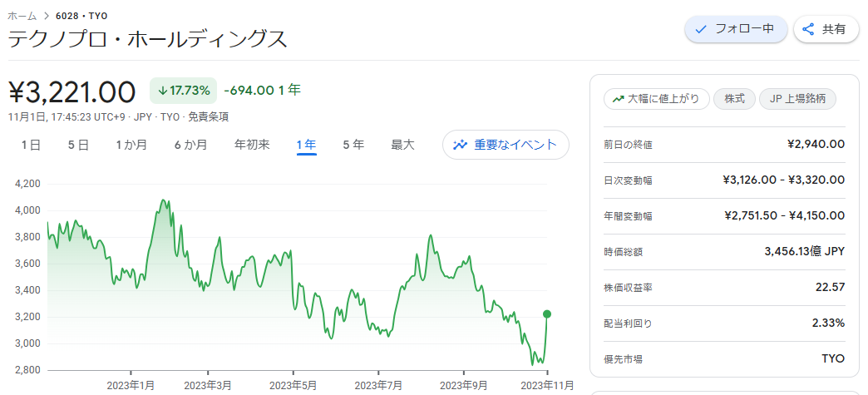Click the ¥3,126.00 - ¥3,320.00 daily range

pos(784,180)
